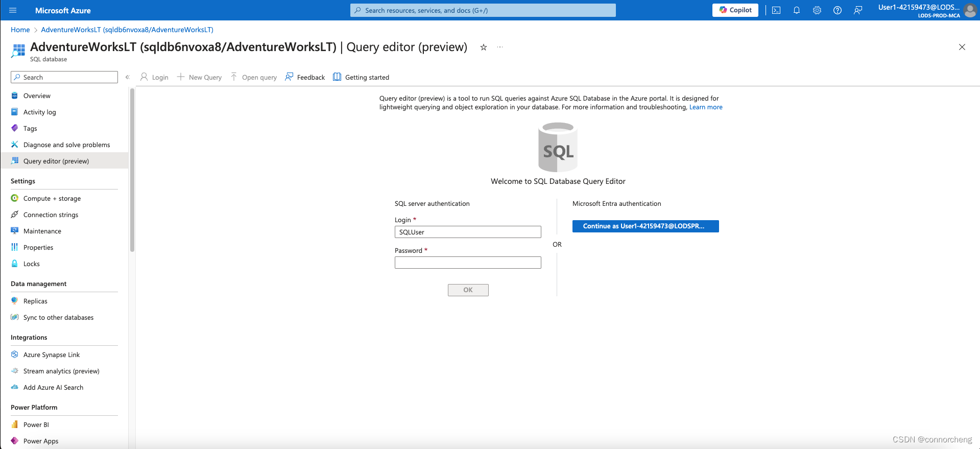Open the help question mark menu

(838, 10)
